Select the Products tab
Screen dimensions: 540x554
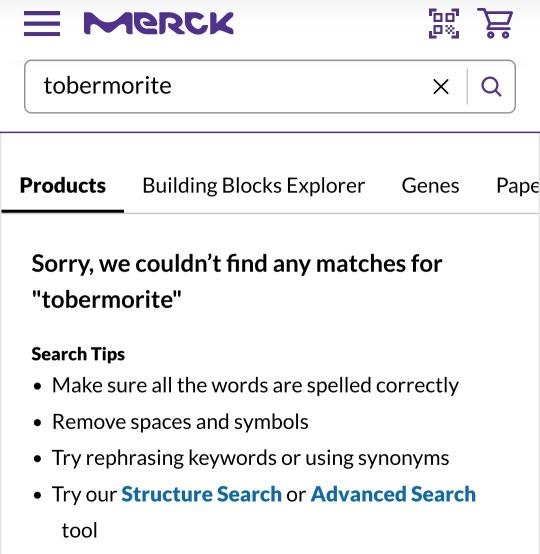pos(63,186)
